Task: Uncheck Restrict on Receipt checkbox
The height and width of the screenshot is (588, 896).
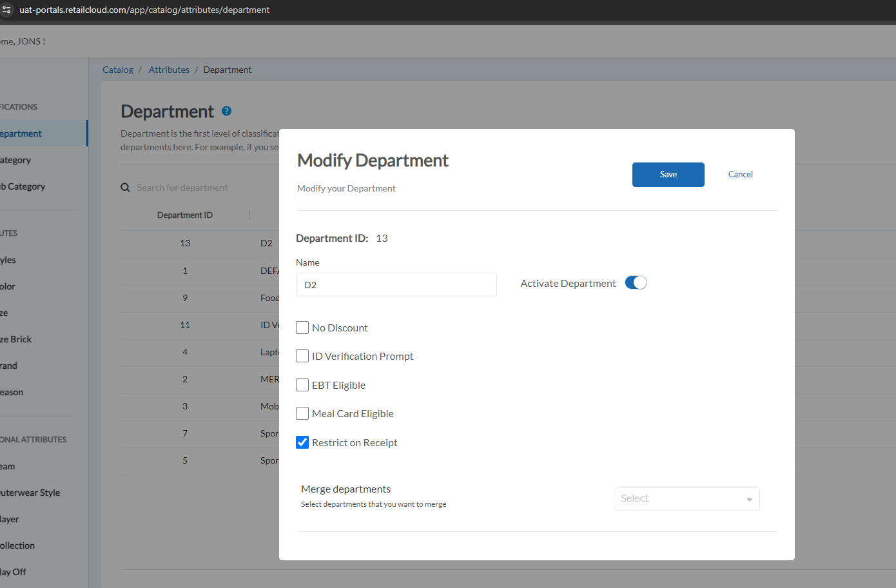Action: [302, 442]
